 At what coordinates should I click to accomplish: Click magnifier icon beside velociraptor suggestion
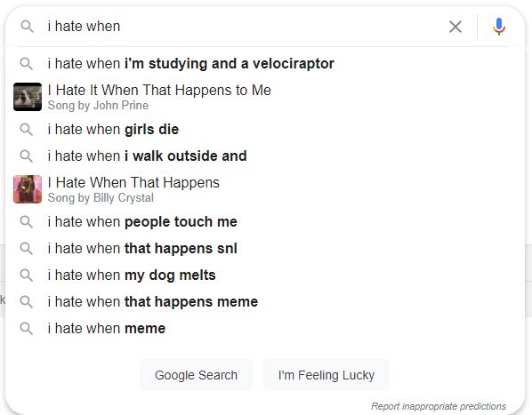[x=27, y=64]
